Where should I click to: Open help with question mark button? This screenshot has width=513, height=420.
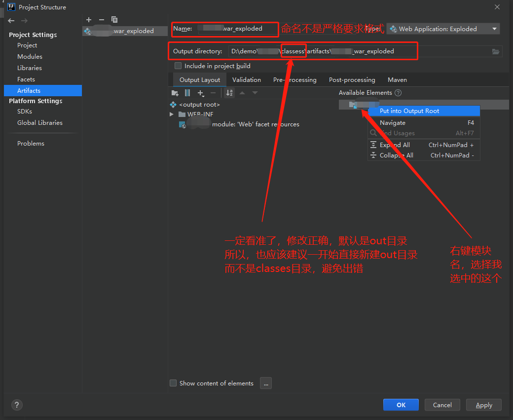coord(17,405)
